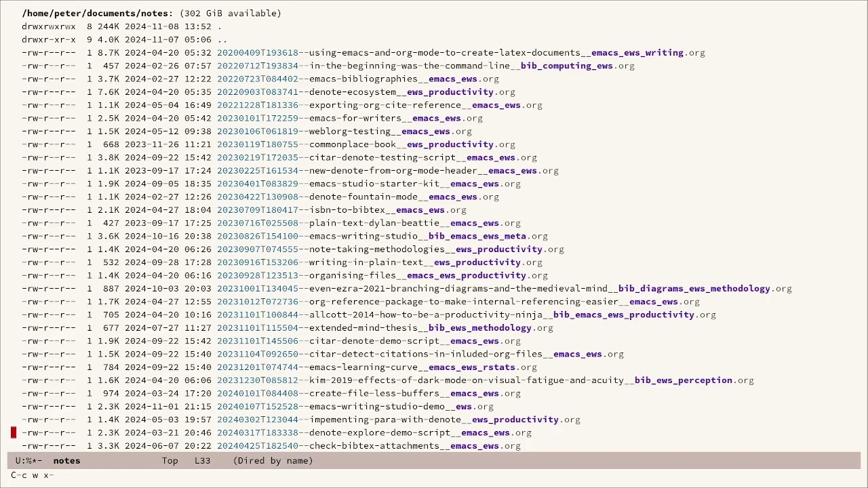Viewport: 868px width, 488px height.
Task: Open citar-detect-citations-in-inluded-org-files note
Action: [x=420, y=354]
